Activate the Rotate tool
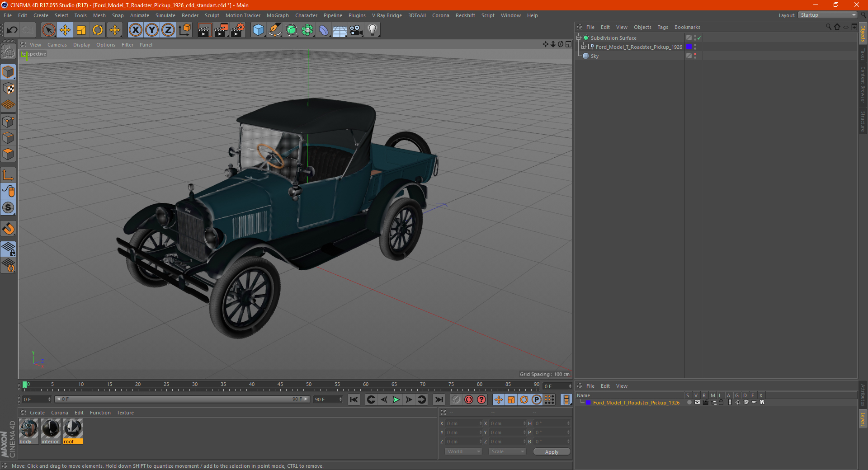The image size is (868, 470). point(98,30)
